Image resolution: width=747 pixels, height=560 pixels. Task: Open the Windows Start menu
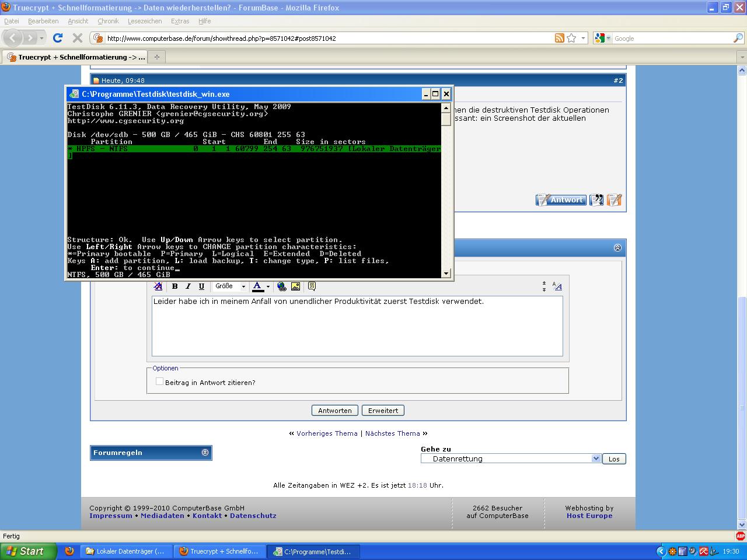(29, 551)
